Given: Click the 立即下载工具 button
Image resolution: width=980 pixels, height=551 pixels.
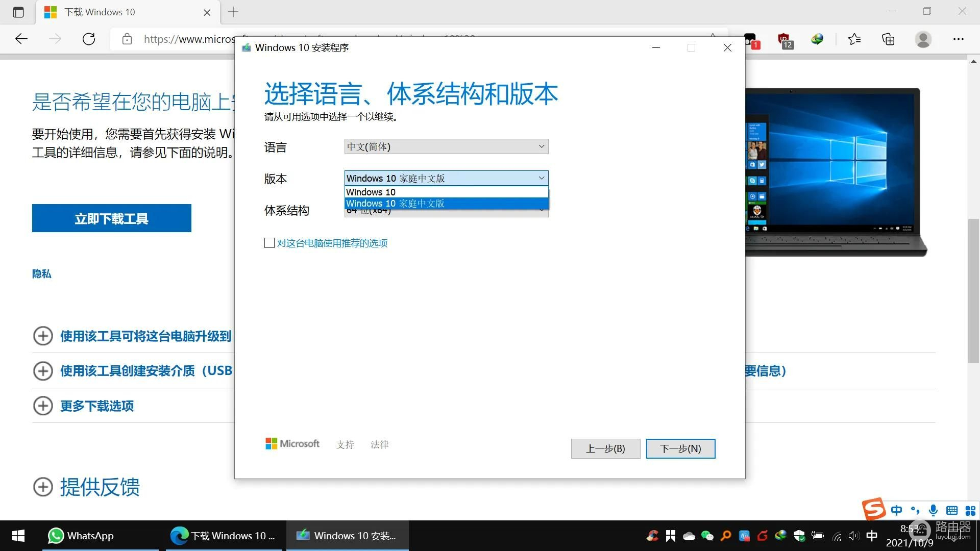Looking at the screenshot, I should (111, 218).
